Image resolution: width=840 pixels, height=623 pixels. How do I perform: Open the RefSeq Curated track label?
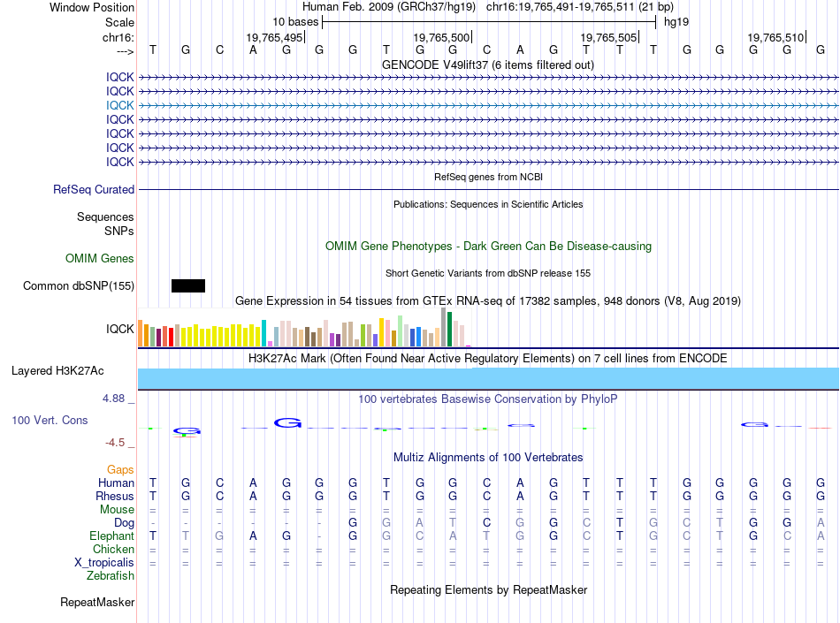(94, 189)
